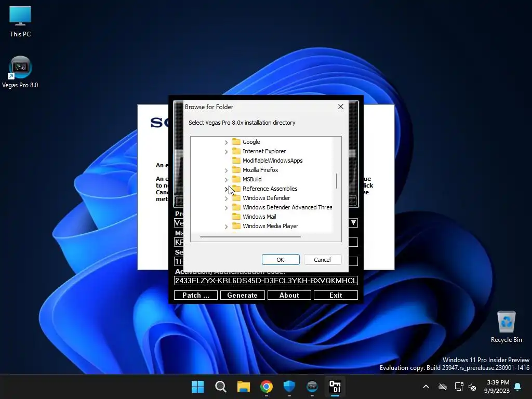Select the Reference Assemblies tree row

[264, 189]
